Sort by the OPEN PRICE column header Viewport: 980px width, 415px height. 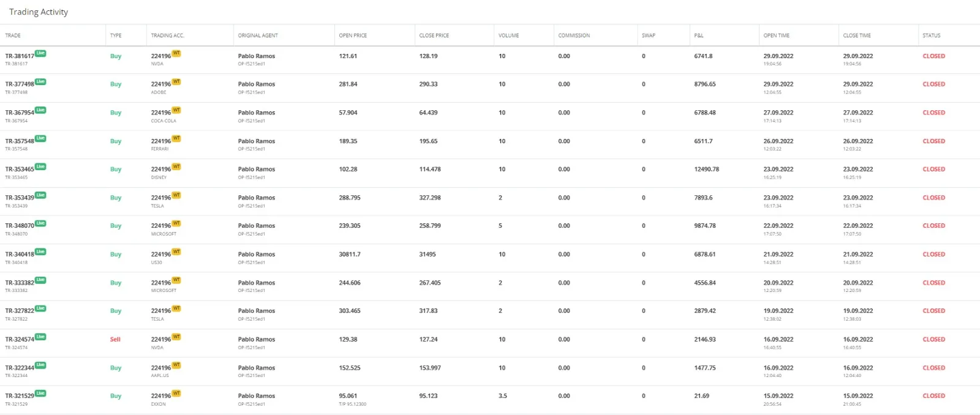(x=353, y=36)
